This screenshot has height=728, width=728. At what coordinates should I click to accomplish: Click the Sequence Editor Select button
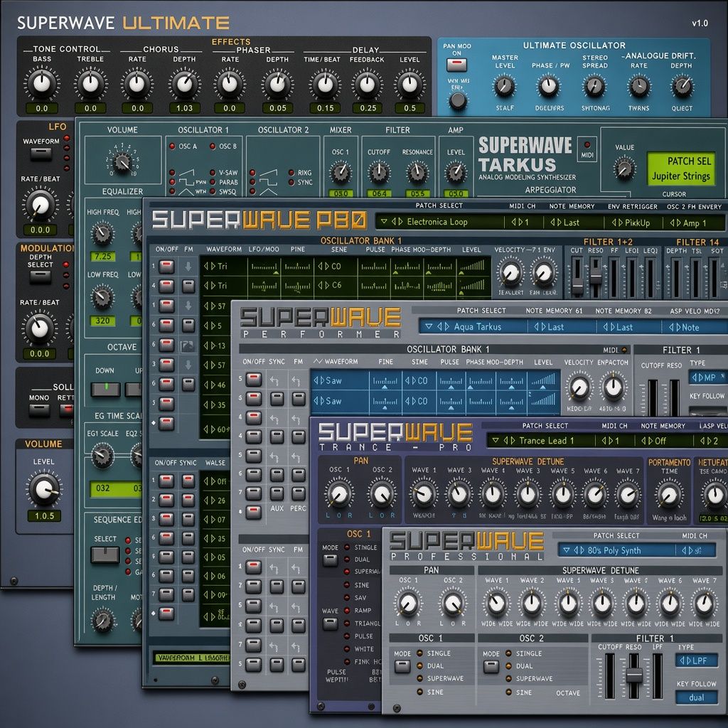105,555
